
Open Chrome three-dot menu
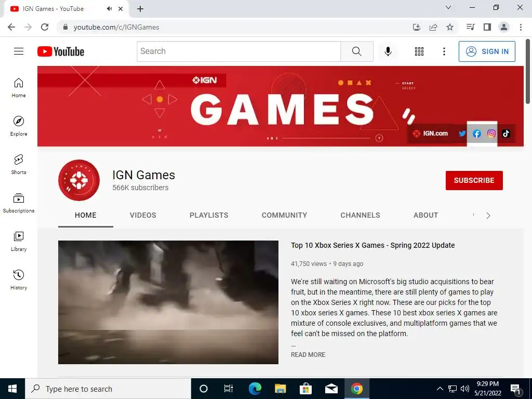521,27
